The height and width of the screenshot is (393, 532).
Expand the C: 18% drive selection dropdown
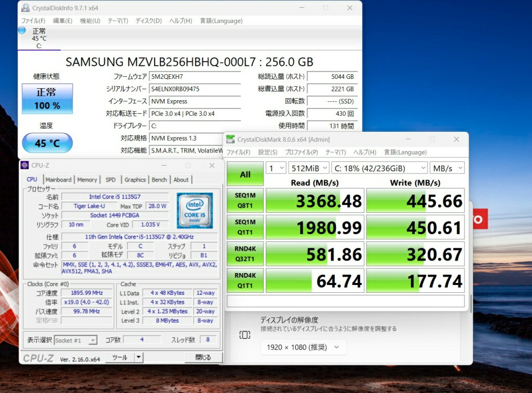pyautogui.click(x=379, y=168)
